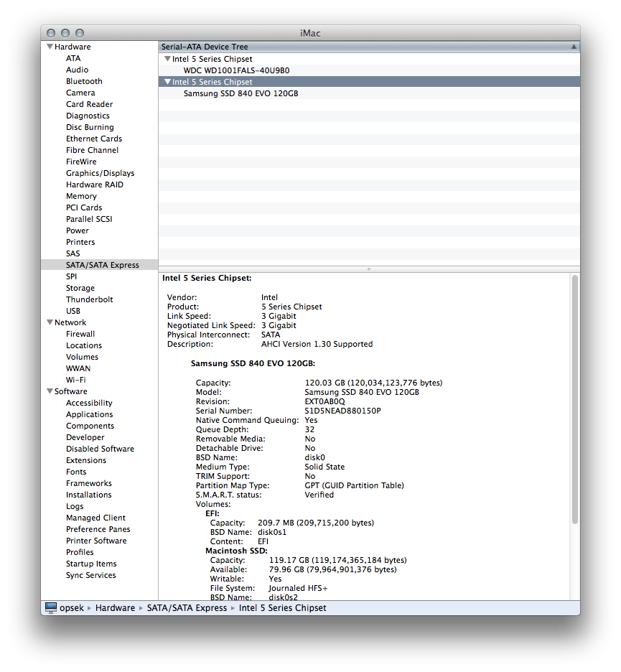
Task: Select Samsung SSD 840 EVO 120GB tree row
Action: pos(369,93)
